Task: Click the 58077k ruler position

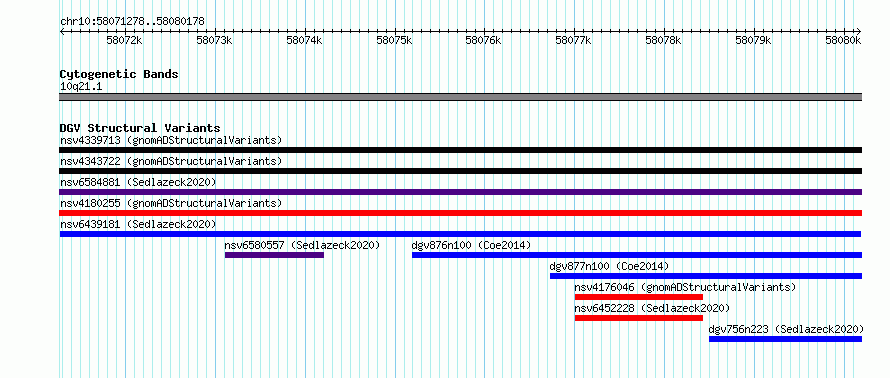Action: pos(574,41)
